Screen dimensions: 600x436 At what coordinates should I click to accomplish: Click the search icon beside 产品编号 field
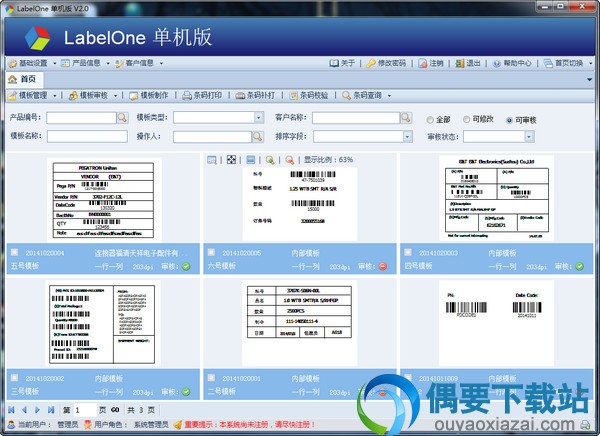122,118
